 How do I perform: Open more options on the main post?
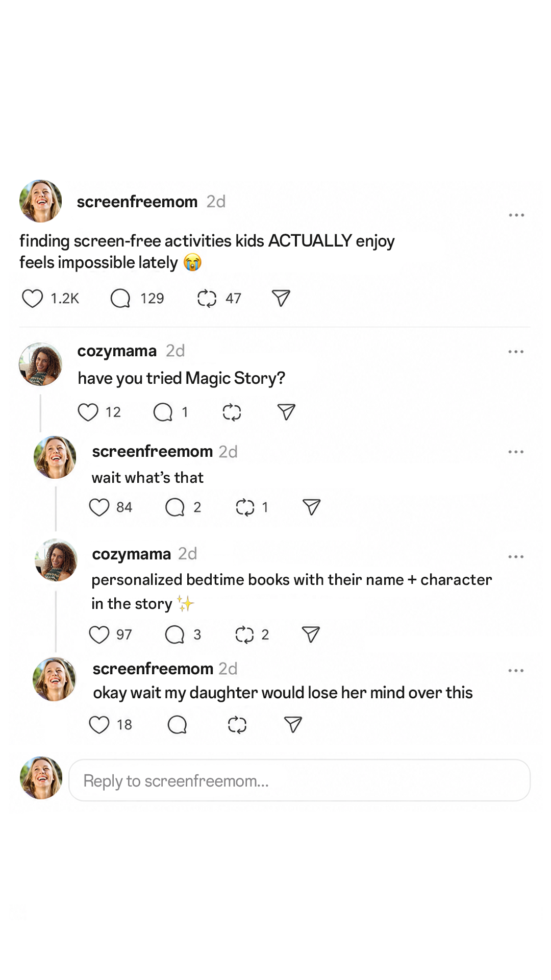[x=516, y=215]
